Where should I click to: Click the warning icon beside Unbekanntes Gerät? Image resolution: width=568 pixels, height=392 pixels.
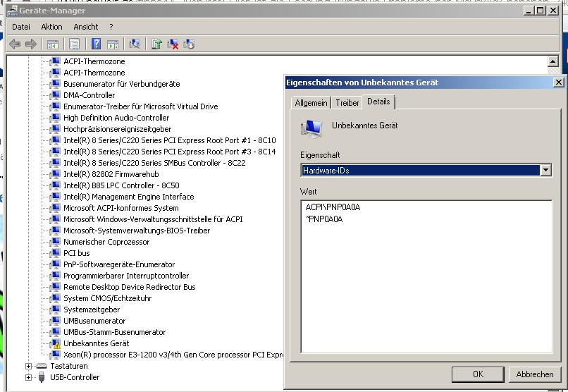click(56, 343)
